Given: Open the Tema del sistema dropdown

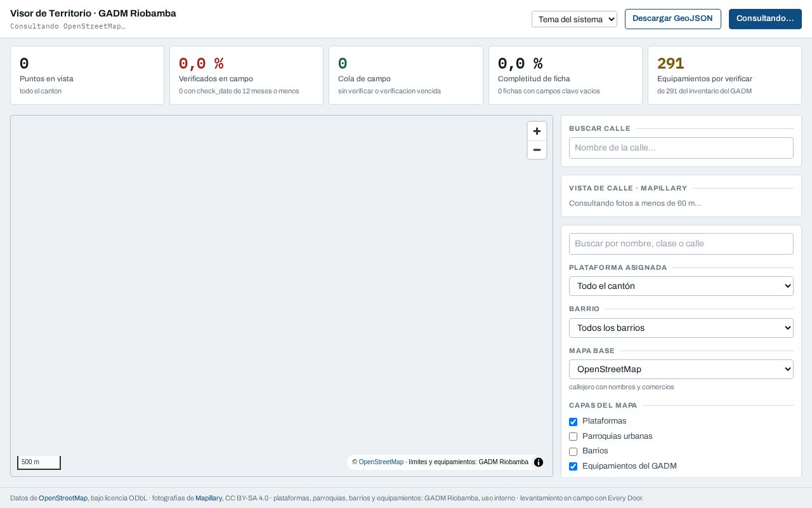Looking at the screenshot, I should click(x=574, y=19).
